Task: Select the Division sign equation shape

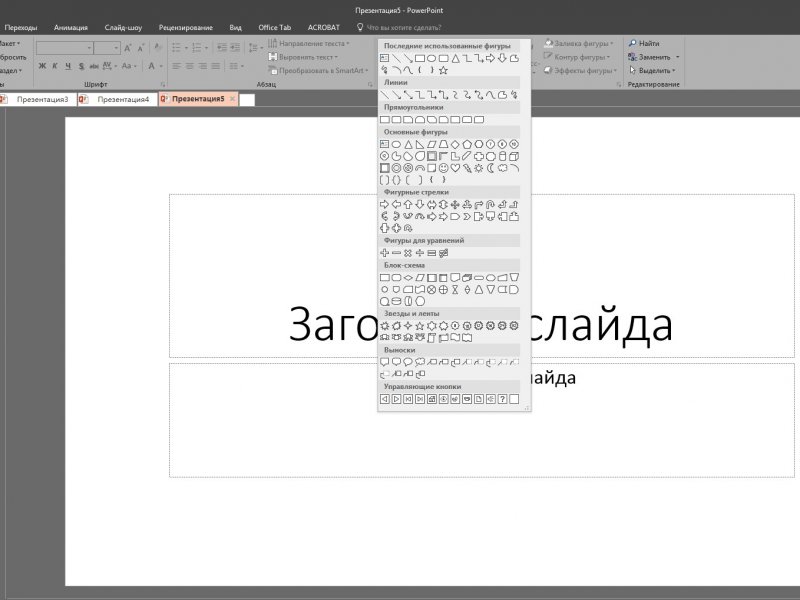Action: click(420, 253)
